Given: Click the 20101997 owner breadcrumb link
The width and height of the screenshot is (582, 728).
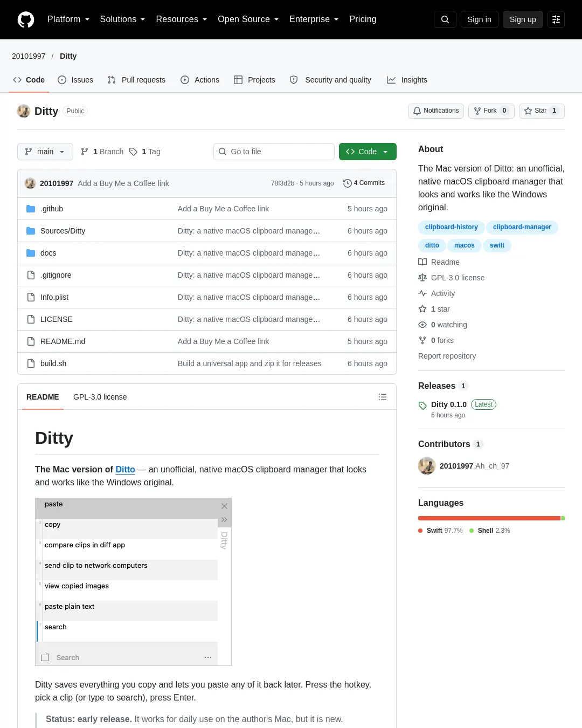Looking at the screenshot, I should click(x=29, y=56).
